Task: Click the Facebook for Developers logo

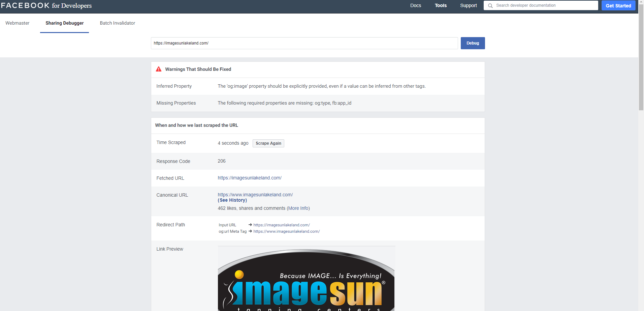Action: 46,5
